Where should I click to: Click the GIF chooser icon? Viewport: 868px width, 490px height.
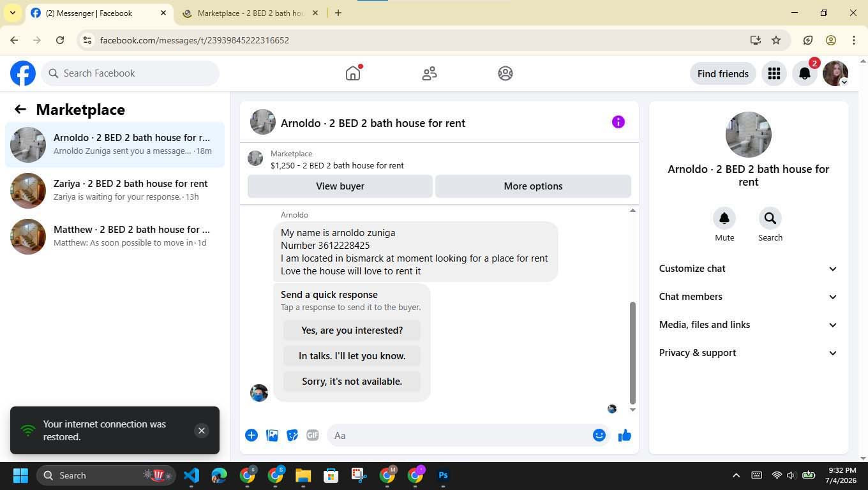tap(312, 435)
